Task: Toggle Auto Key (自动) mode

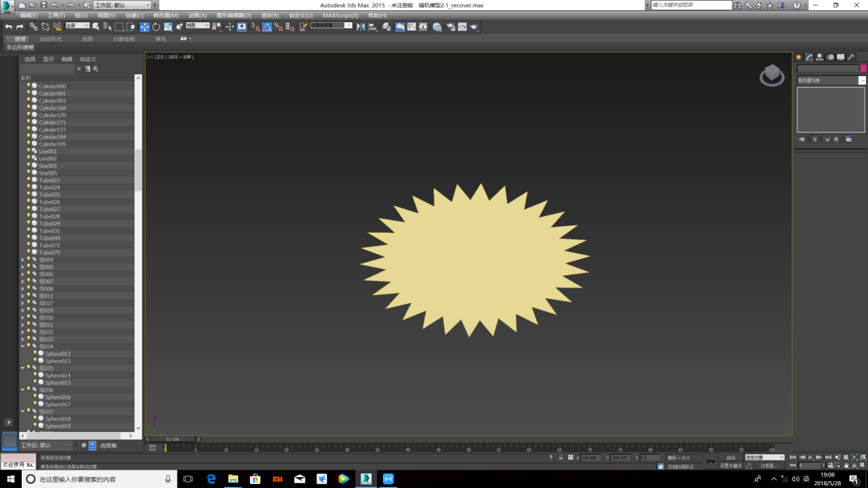Action: tap(730, 457)
